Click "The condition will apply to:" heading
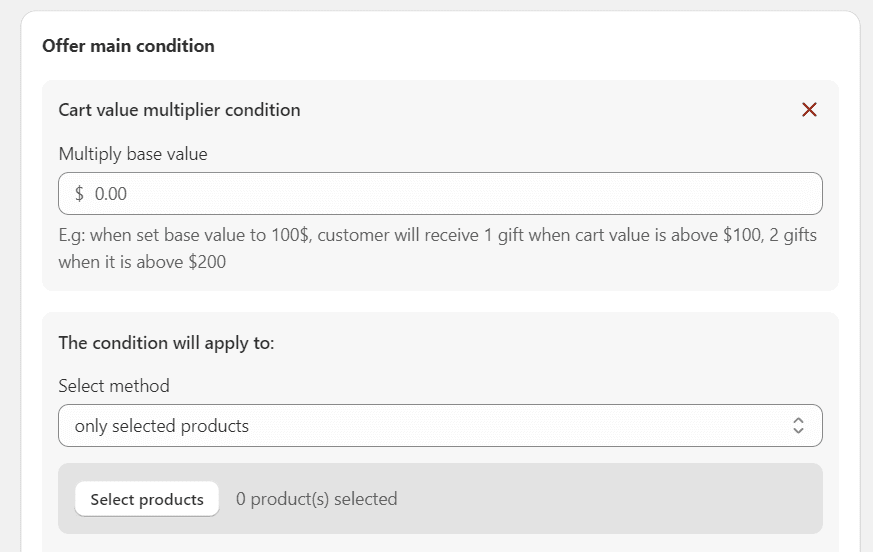This screenshot has width=873, height=552. click(x=166, y=343)
